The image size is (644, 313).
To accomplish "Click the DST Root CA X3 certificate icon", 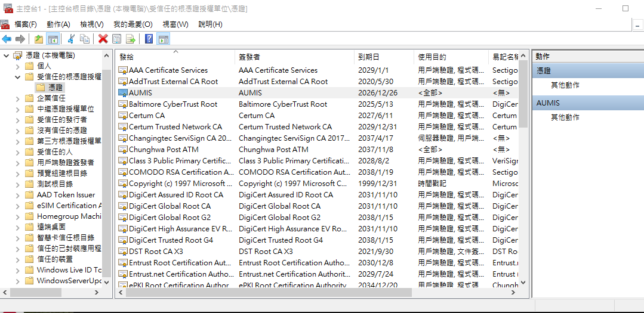I will [123, 252].
